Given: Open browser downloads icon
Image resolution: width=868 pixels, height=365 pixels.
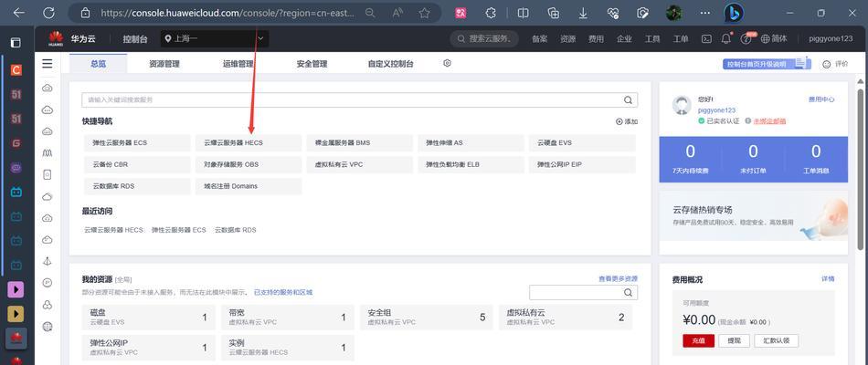Looking at the screenshot, I should coord(583,13).
